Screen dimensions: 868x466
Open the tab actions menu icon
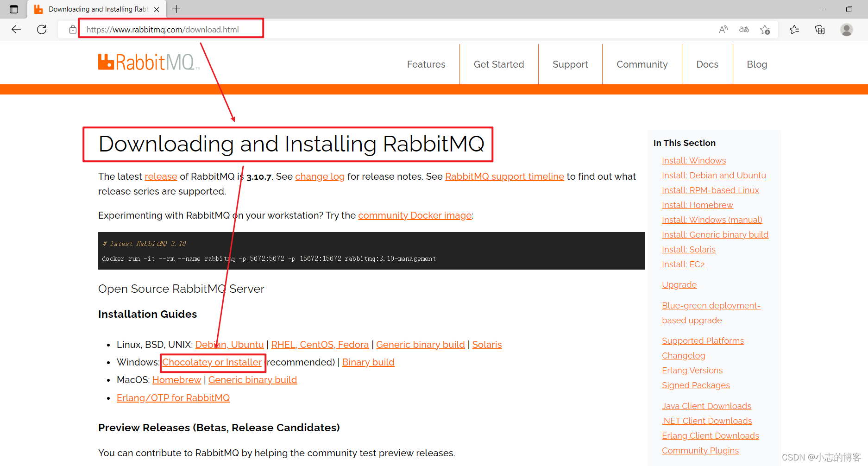click(x=14, y=9)
